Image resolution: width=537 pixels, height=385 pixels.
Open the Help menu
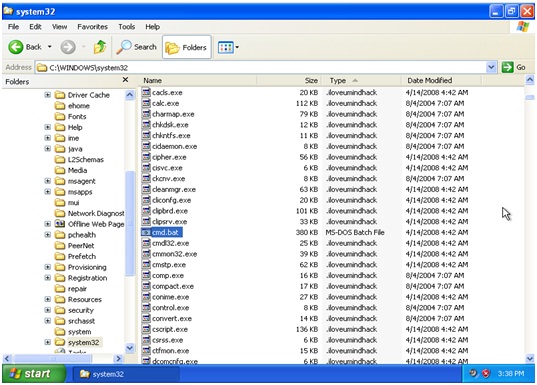(152, 27)
